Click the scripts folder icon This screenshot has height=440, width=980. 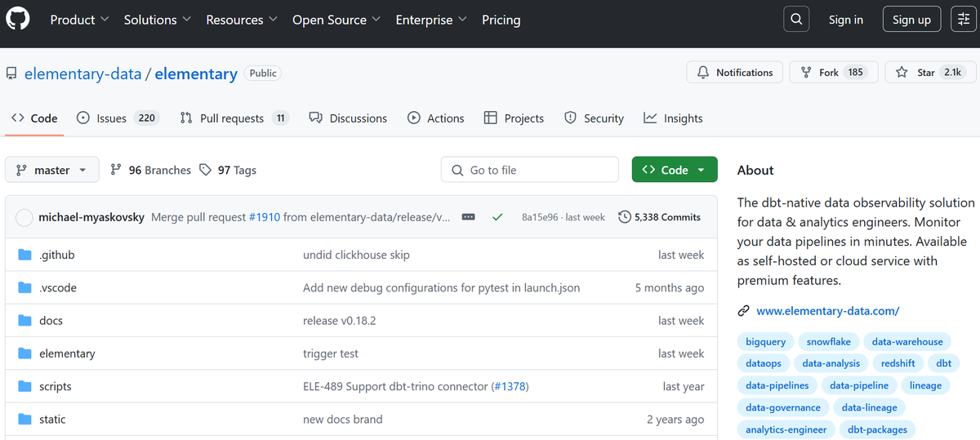pyautogui.click(x=24, y=386)
